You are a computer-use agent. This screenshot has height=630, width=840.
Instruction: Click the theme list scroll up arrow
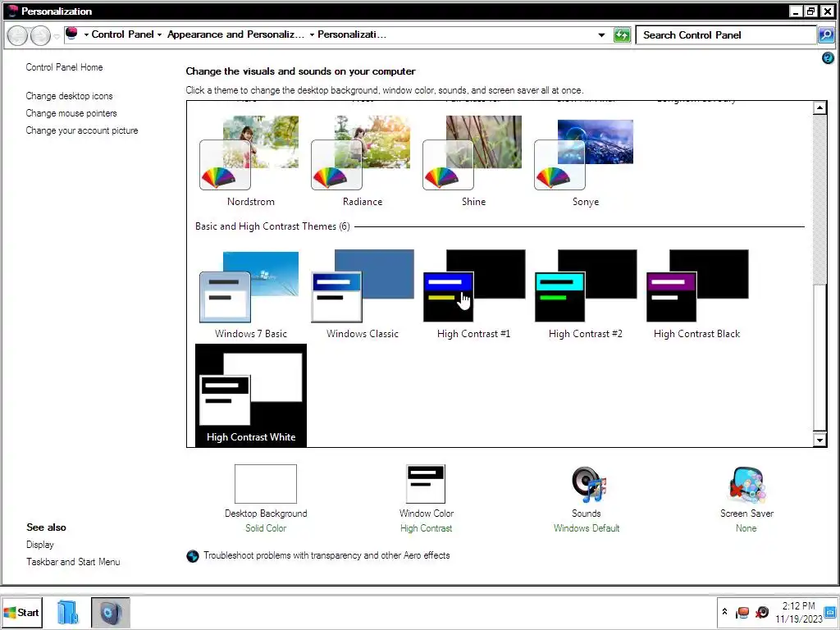(819, 107)
